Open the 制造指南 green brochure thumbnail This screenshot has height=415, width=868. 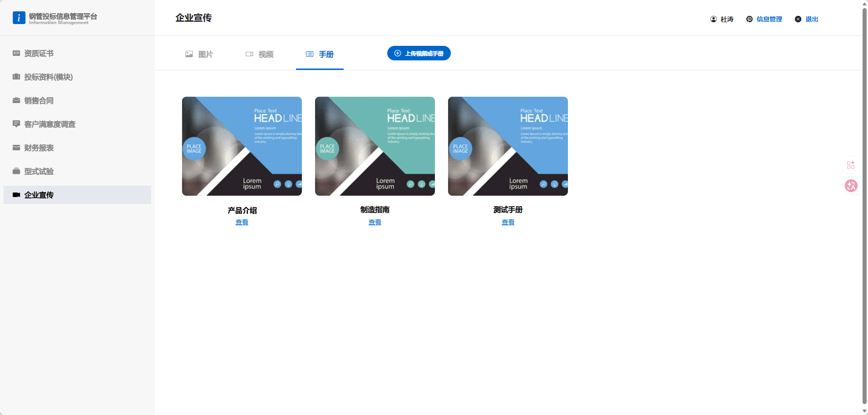point(375,146)
